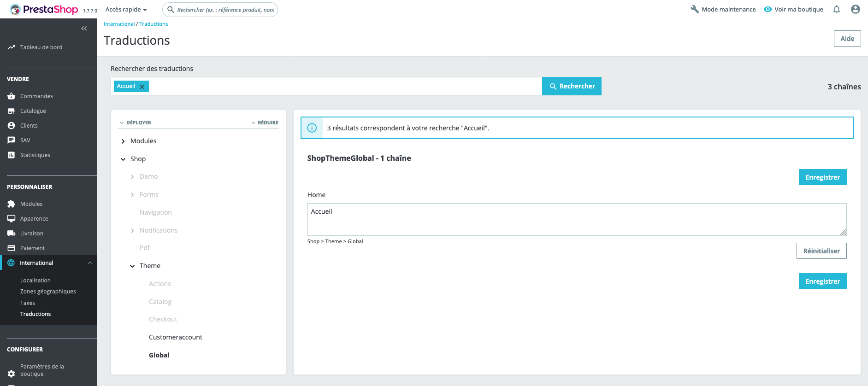
Task: Collapse the International menu section
Action: 90,263
